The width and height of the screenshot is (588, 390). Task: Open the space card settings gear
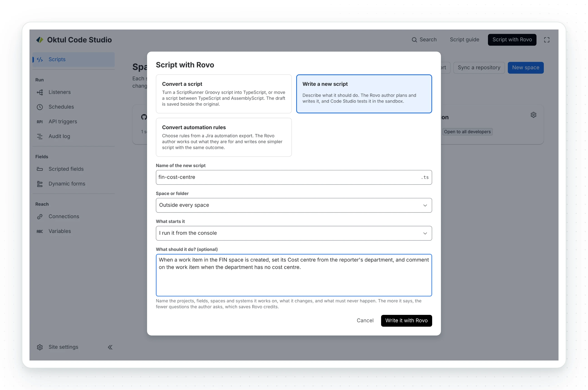(x=533, y=115)
